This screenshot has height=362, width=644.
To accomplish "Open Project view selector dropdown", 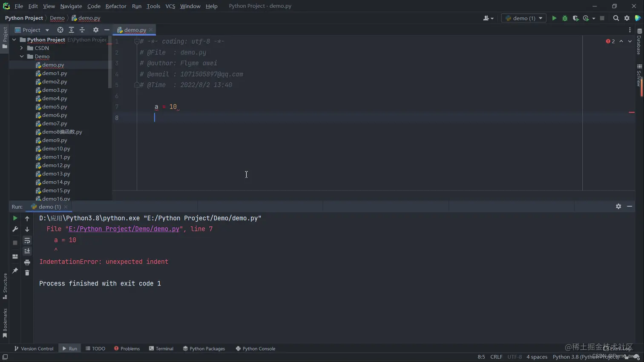I will pyautogui.click(x=32, y=30).
